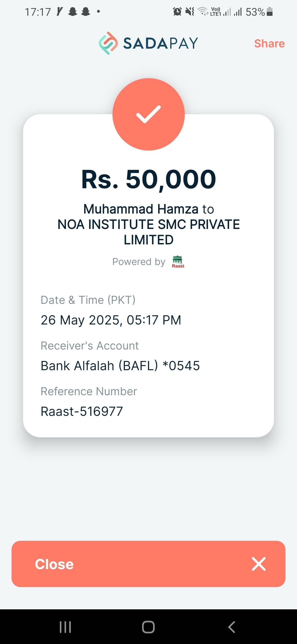297x644 pixels.
Task: Tap the Rs. 50,000 amount text
Action: [x=148, y=179]
